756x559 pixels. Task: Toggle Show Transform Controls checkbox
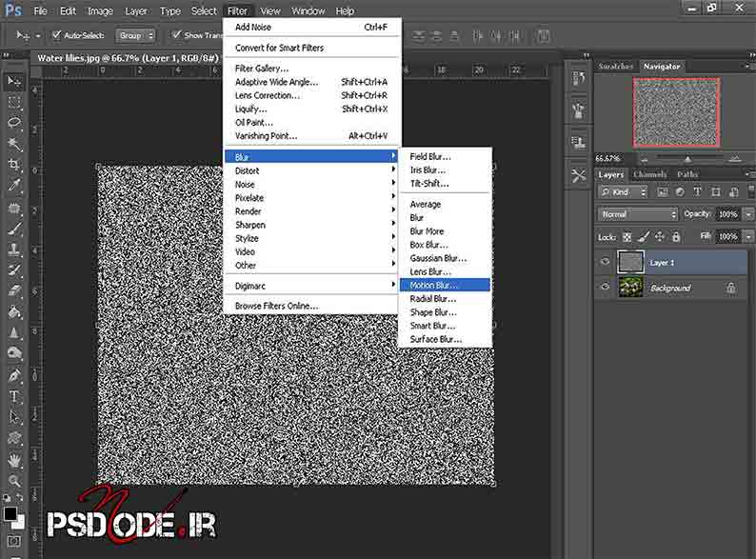(176, 34)
